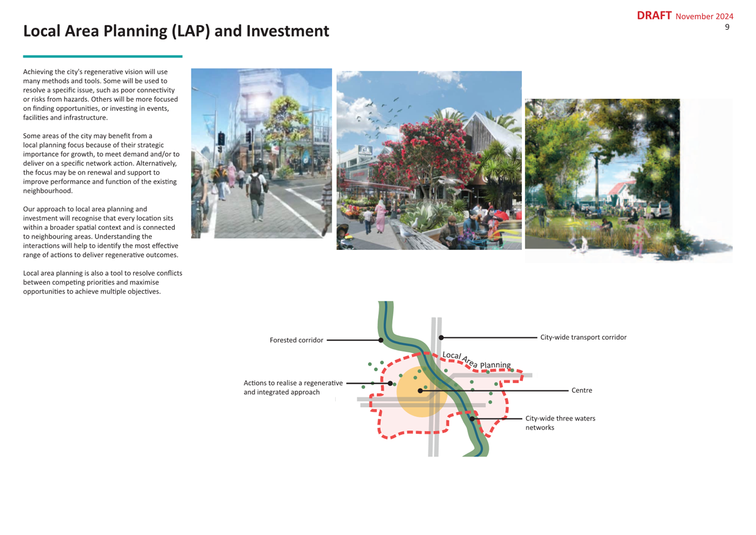Click the page number 9
The height and width of the screenshot is (535, 756).
(x=727, y=27)
